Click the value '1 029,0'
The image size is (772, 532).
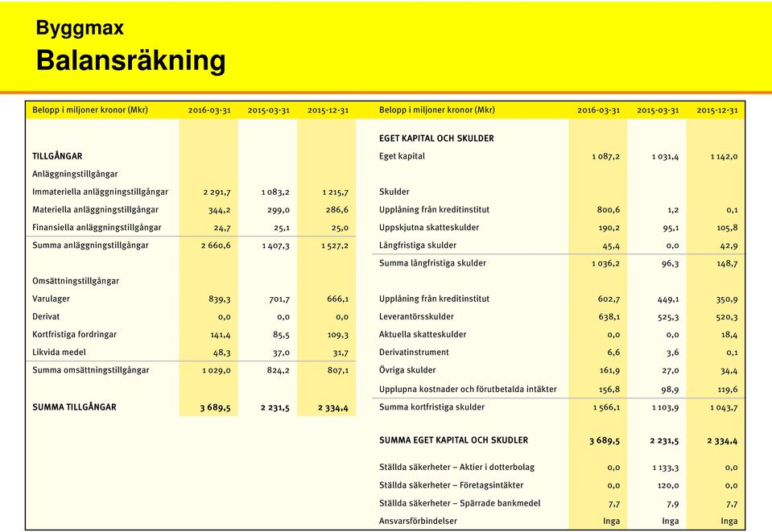tap(217, 370)
